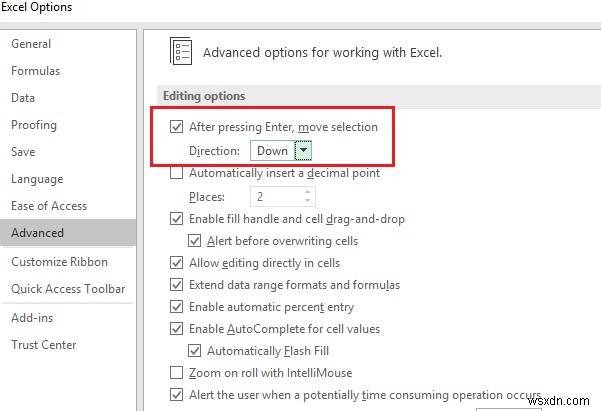Viewport: 601px width, 411px height.
Task: Open the General options category
Action: (x=31, y=44)
